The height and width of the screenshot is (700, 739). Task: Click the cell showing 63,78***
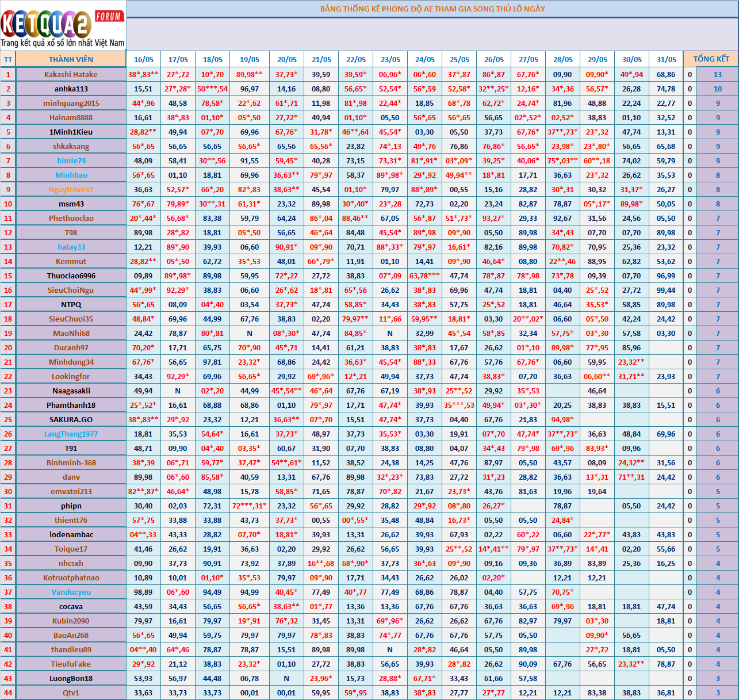click(424, 276)
